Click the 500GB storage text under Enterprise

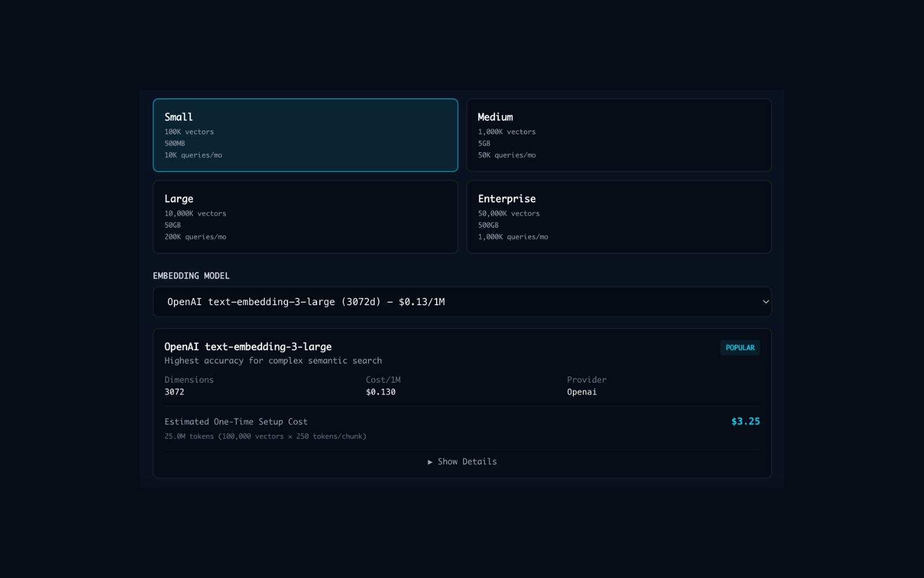488,225
